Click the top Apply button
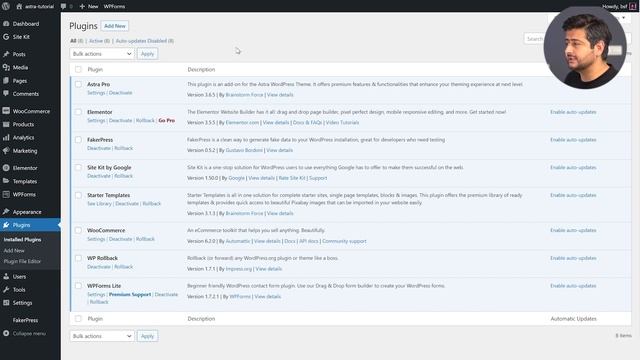 (x=147, y=53)
